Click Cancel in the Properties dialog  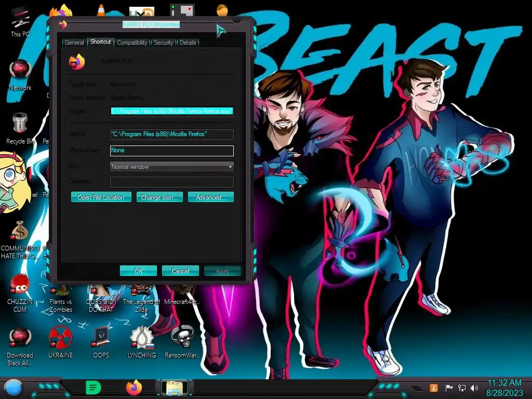pyautogui.click(x=180, y=271)
